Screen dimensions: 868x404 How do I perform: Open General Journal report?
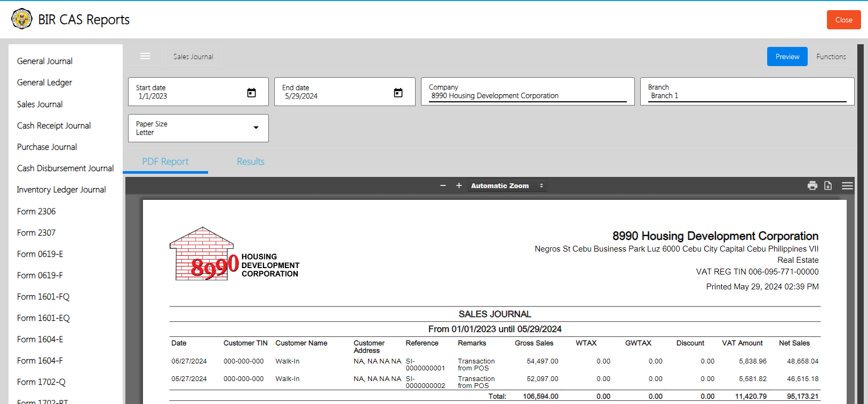pyautogui.click(x=45, y=61)
